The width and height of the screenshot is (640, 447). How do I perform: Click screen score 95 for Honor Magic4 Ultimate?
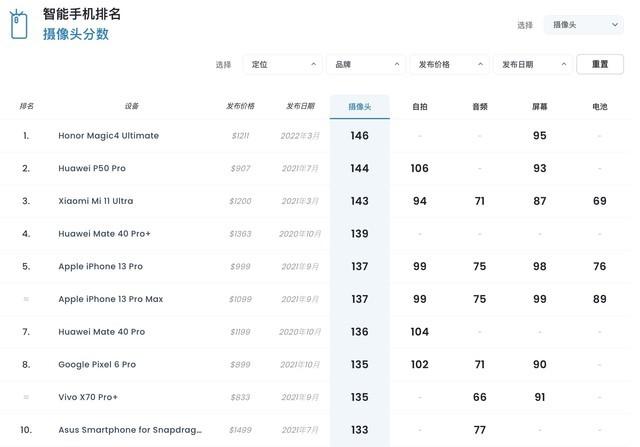coord(540,136)
